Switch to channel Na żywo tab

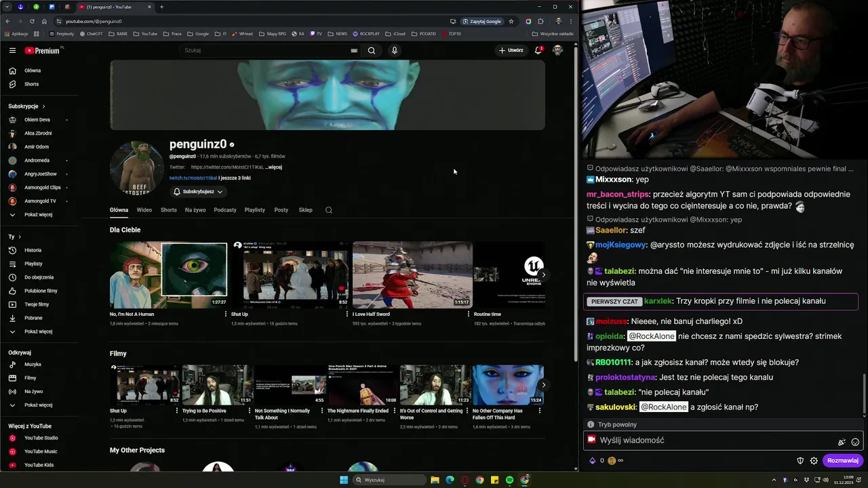click(195, 210)
